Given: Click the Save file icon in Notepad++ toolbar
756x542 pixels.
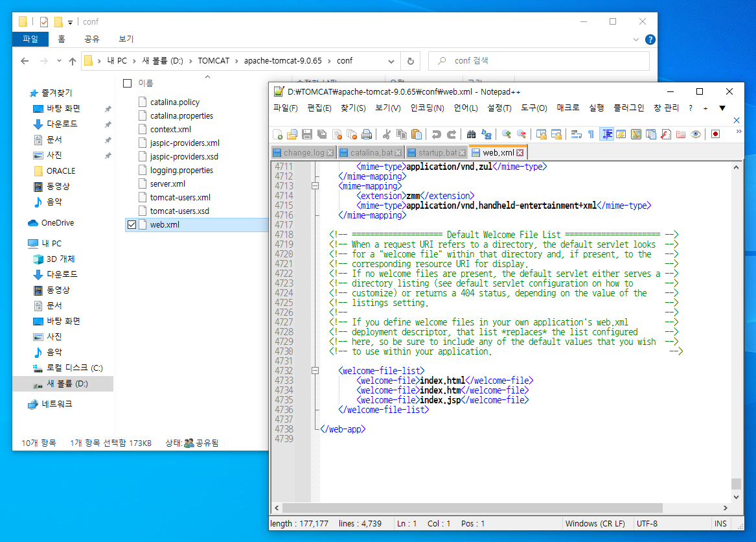Looking at the screenshot, I should pos(307,134).
